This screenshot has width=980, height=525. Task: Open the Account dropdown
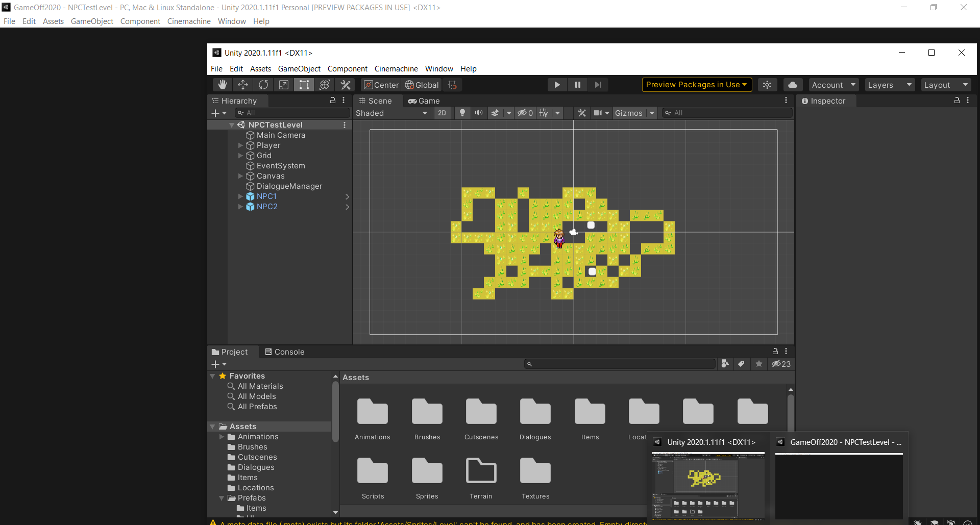pyautogui.click(x=834, y=85)
